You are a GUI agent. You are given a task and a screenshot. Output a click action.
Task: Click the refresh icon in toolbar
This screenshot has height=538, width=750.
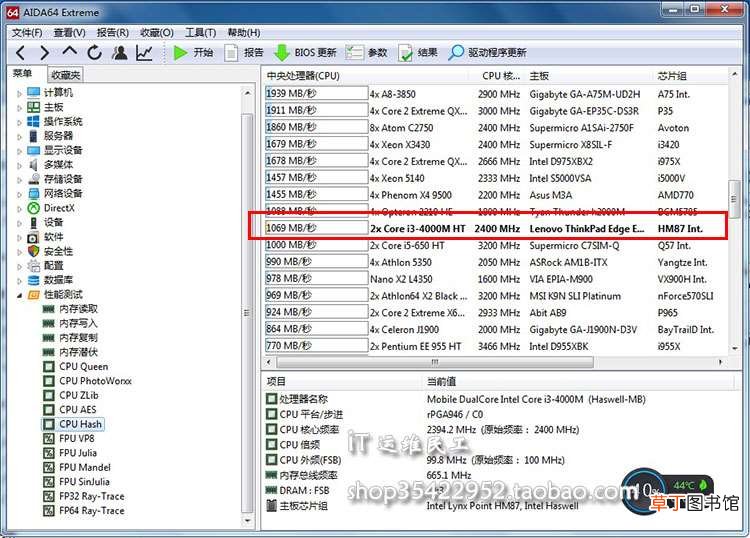pos(94,53)
